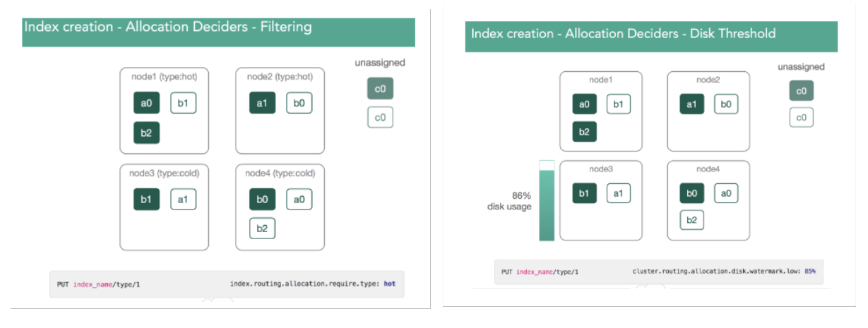The width and height of the screenshot is (868, 328).
Task: Select outlined a1 replica in node3 beside disk bar
Action: coord(618,193)
